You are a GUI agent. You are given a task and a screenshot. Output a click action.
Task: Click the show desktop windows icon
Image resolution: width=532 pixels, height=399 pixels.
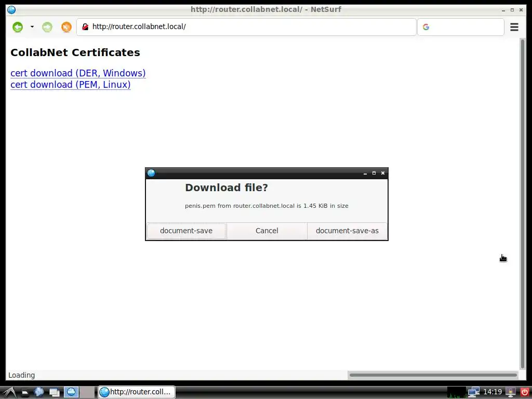[54, 393]
